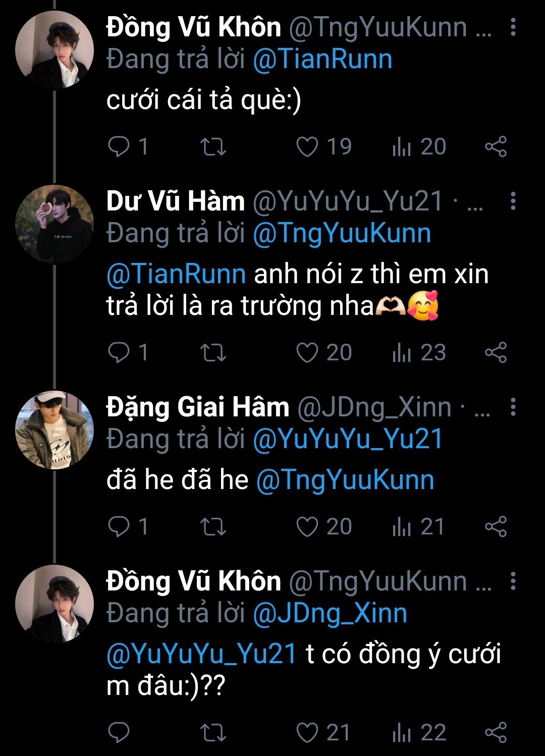Like Đặng Giai Hâm's "đã he đã he" tweet
This screenshot has height=756, width=545.
click(x=307, y=527)
